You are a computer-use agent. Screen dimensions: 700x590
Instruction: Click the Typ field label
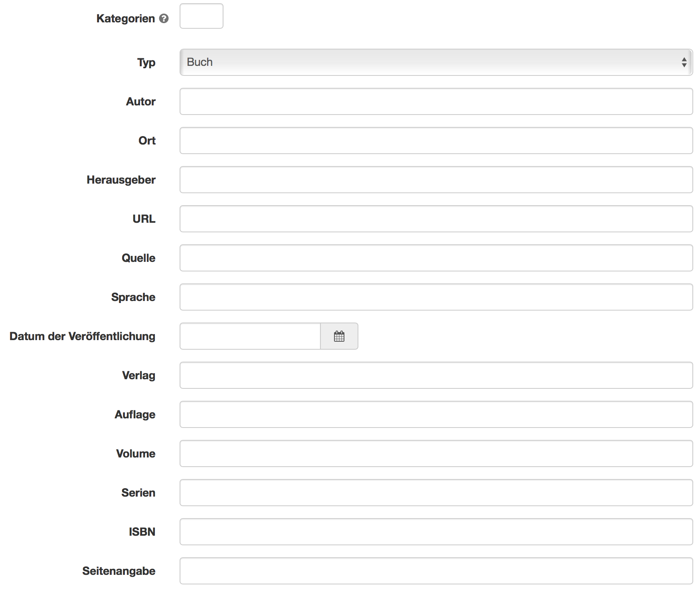click(x=146, y=63)
